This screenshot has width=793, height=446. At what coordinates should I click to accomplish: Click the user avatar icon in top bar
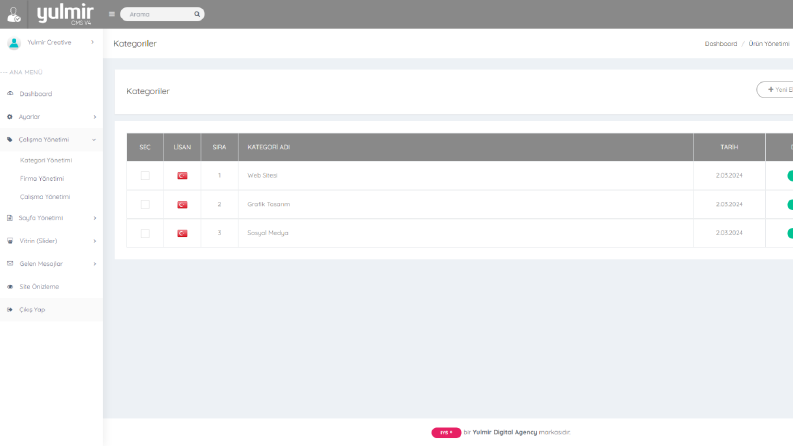[x=14, y=15]
